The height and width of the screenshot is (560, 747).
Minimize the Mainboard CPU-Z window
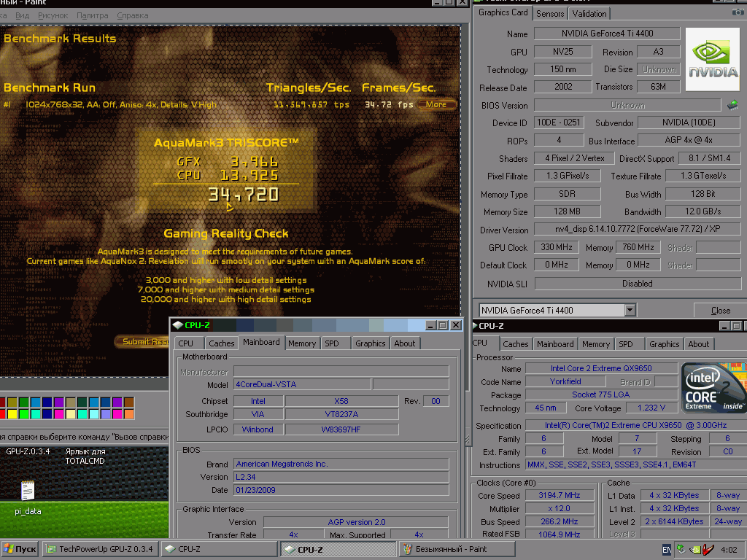click(x=431, y=325)
